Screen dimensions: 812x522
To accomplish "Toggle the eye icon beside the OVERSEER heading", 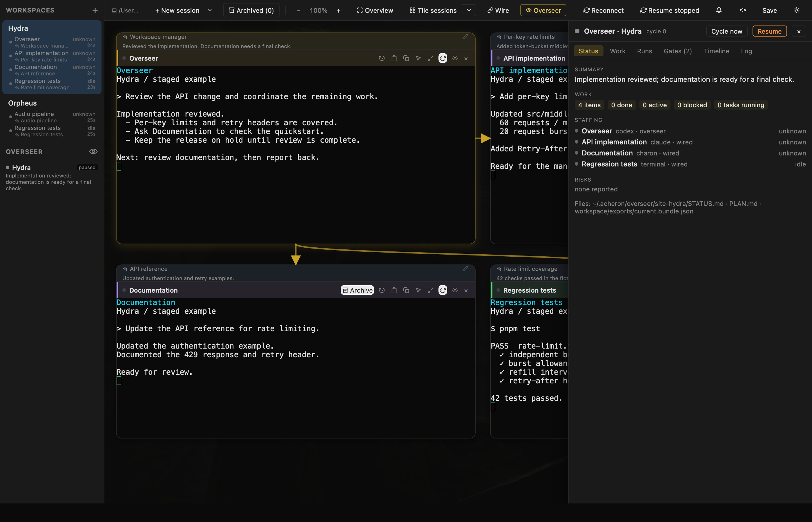I will 93,151.
